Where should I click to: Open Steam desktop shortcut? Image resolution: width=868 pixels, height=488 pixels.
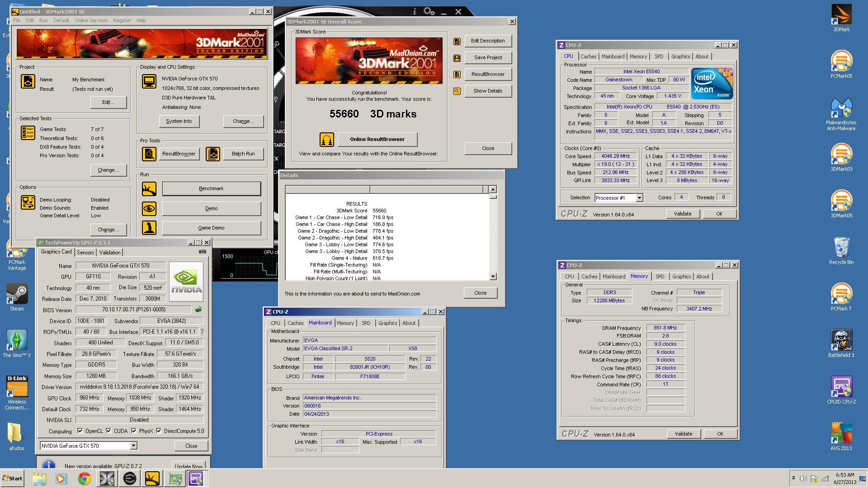tap(17, 297)
